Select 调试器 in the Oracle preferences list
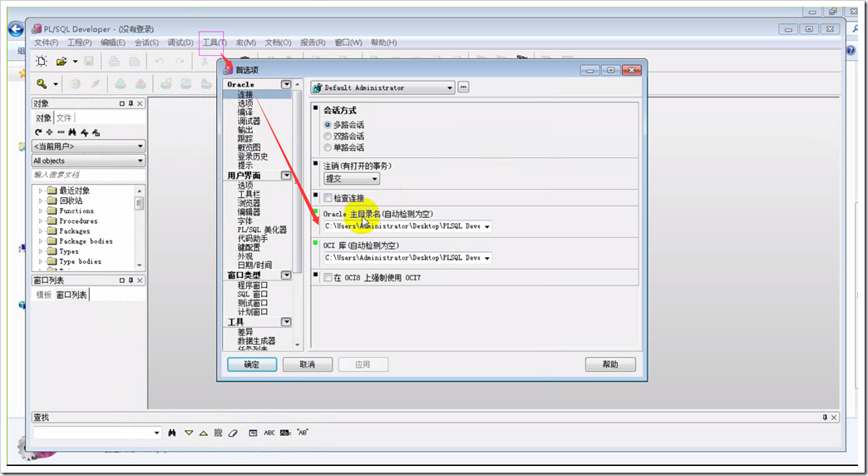The width and height of the screenshot is (868, 476). tap(249, 121)
